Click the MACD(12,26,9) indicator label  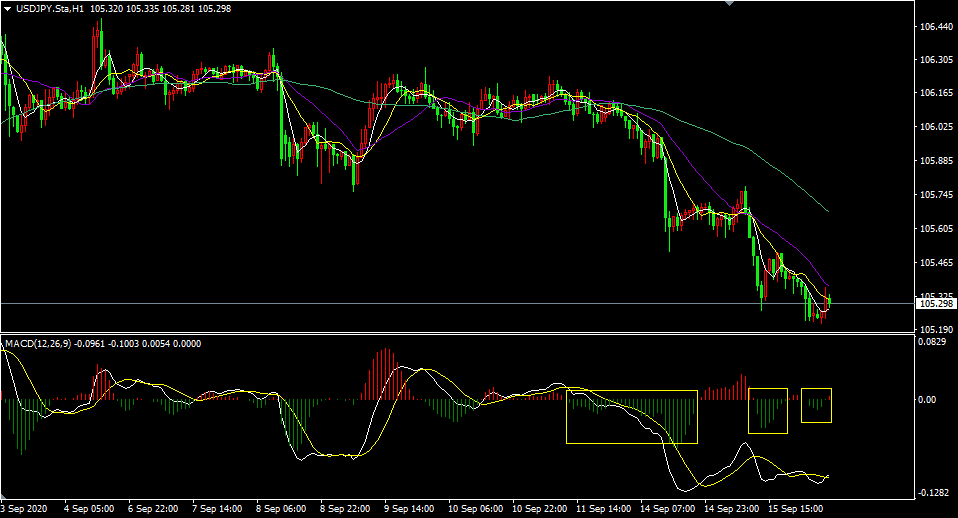(38, 344)
